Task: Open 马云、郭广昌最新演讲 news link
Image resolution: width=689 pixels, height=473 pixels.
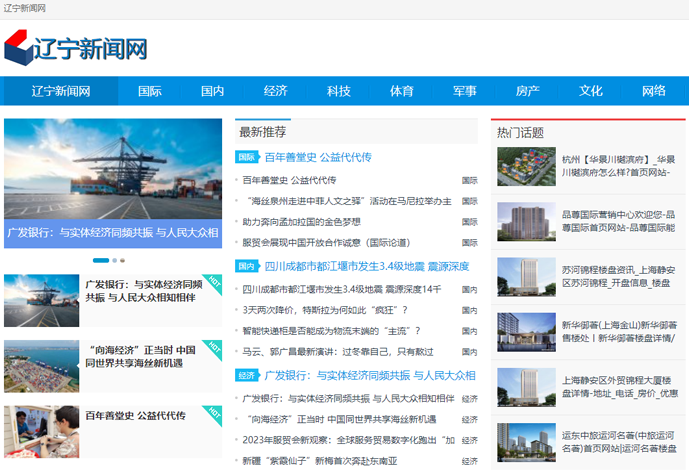Action: click(x=338, y=352)
